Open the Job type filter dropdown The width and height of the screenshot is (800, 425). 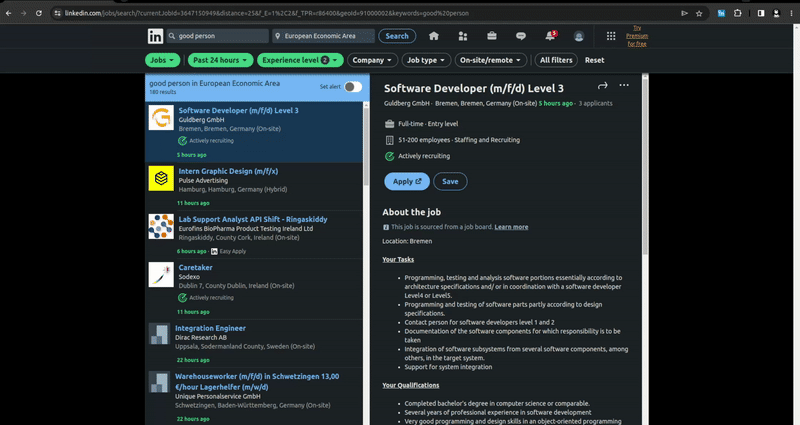[426, 60]
